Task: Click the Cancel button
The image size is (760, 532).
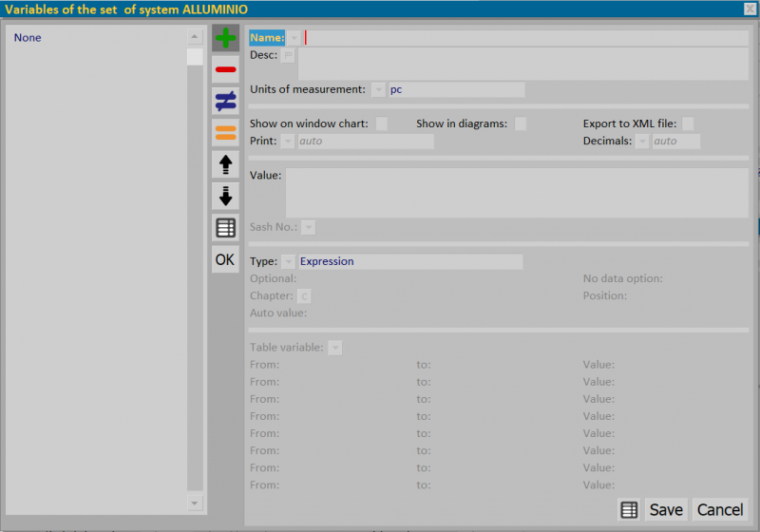Action: click(x=720, y=510)
